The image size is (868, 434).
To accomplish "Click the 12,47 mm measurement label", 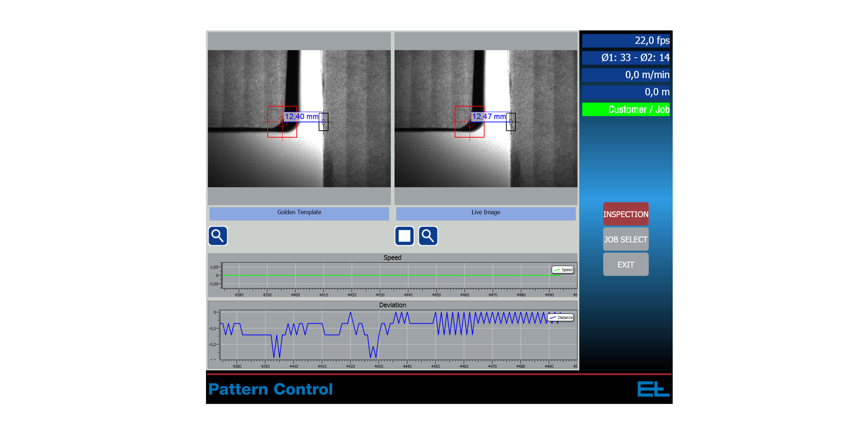I will point(489,117).
